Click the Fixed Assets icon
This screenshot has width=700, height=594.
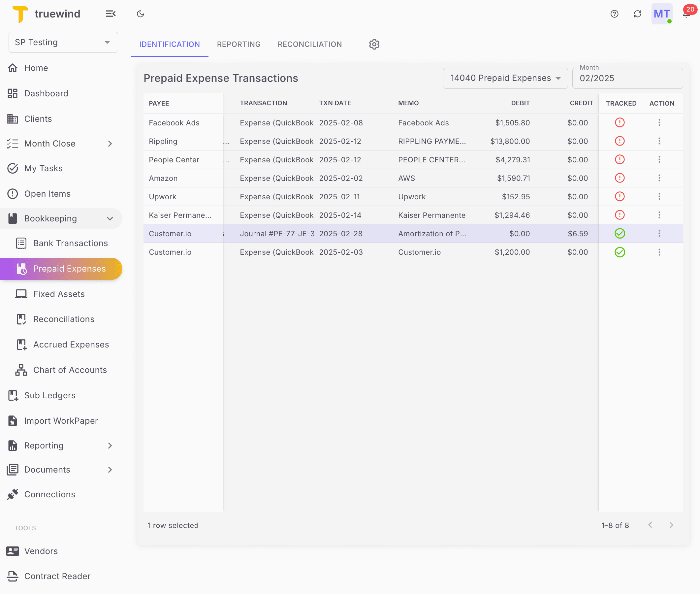(x=21, y=294)
